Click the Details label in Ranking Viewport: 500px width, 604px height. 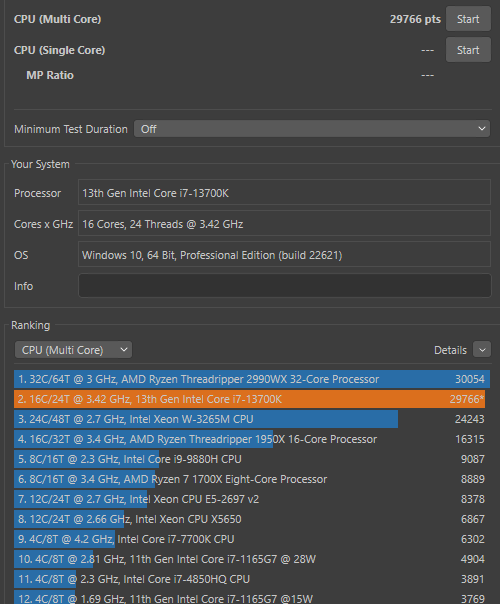450,350
